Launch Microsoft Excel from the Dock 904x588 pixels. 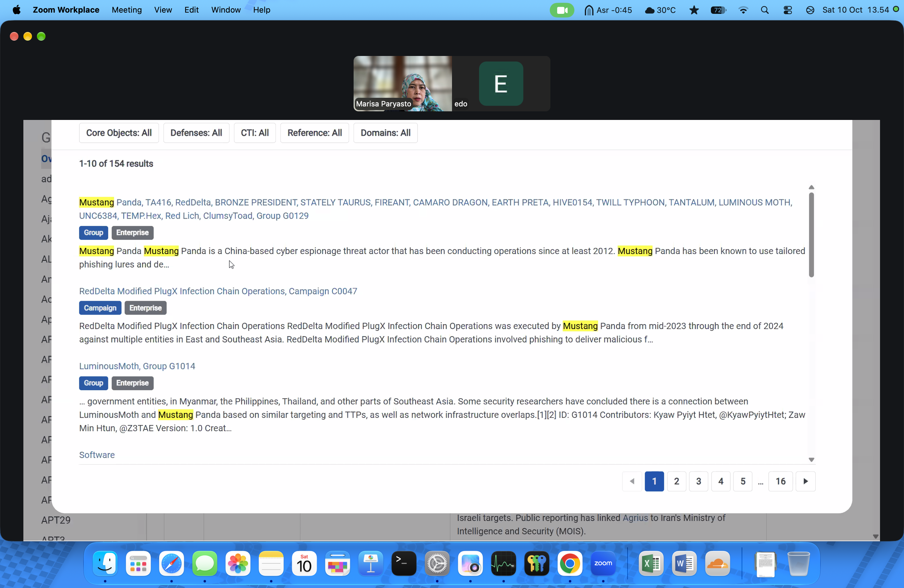(651, 563)
